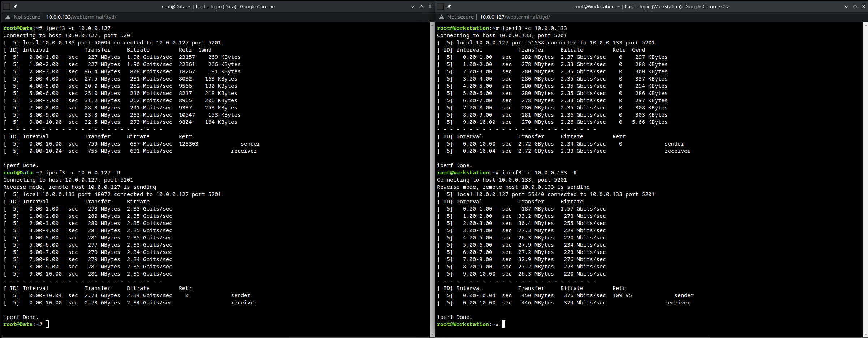This screenshot has height=338, width=868.
Task: Click the pin icon in Workstation window title bar
Action: pyautogui.click(x=449, y=6)
